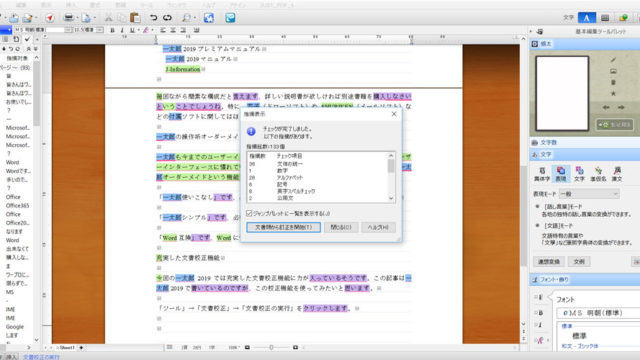Click the star icon in the 感太 panel
This screenshot has height=360, width=640.
613,93
